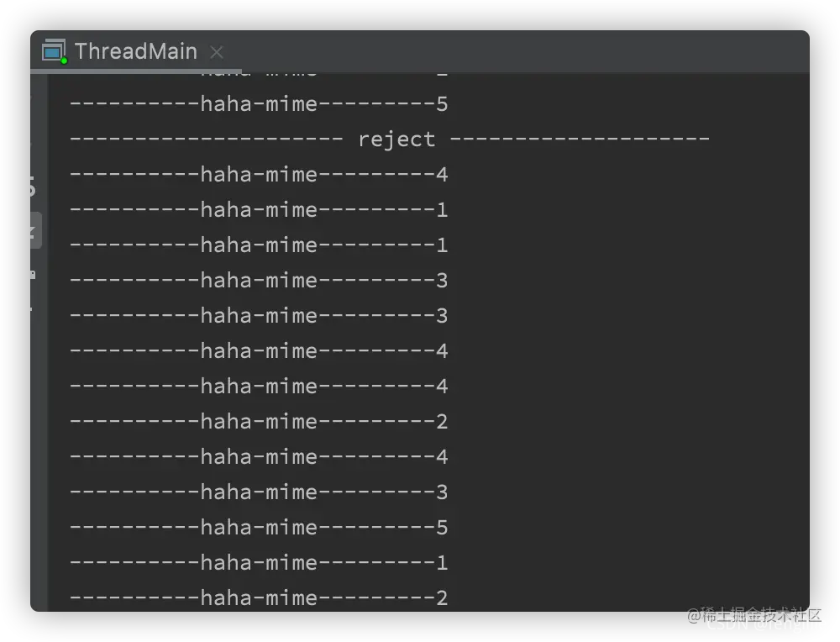This screenshot has height=642, width=840.
Task: Click the haha-mime 2 line between two 4 lines
Action: click(x=259, y=422)
